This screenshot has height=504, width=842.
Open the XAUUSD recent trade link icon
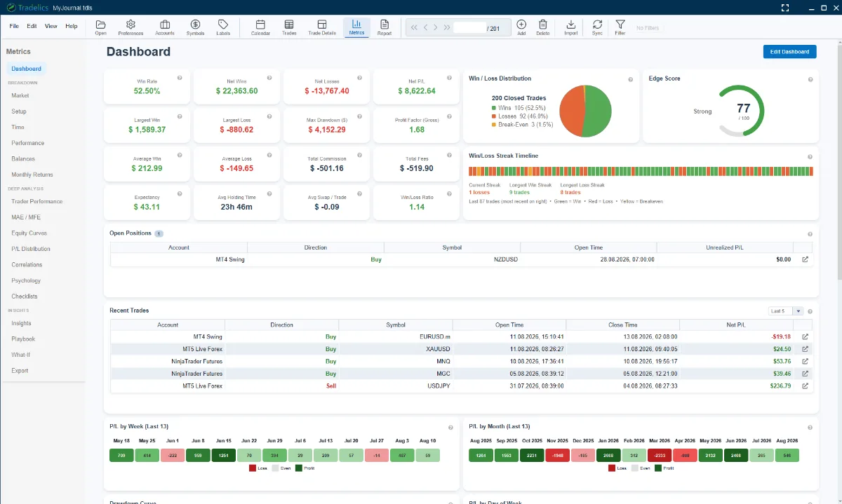click(805, 348)
